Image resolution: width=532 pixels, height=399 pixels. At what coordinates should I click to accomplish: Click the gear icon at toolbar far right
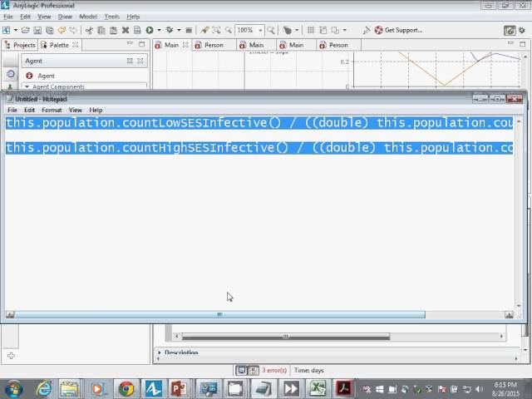[x=522, y=30]
